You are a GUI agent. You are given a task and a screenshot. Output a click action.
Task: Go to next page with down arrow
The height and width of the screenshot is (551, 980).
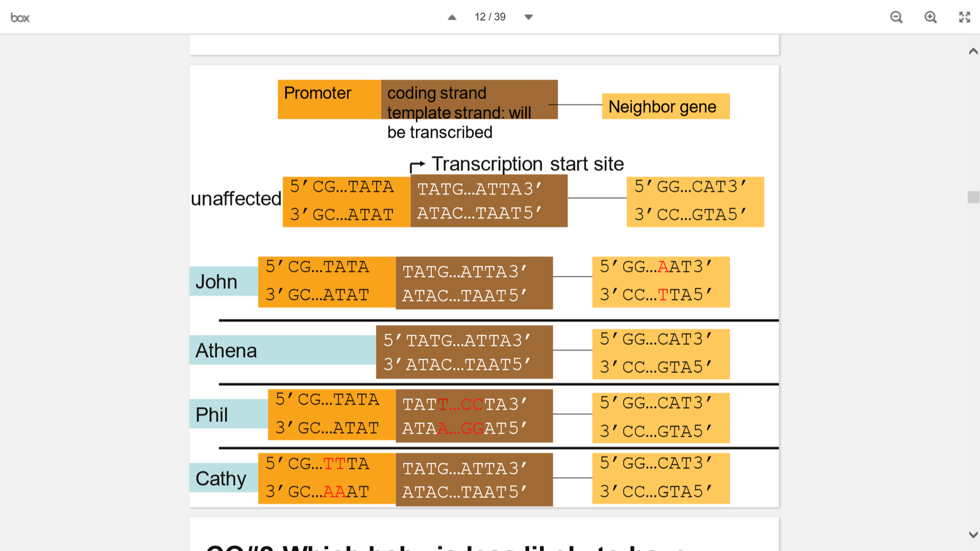point(528,17)
